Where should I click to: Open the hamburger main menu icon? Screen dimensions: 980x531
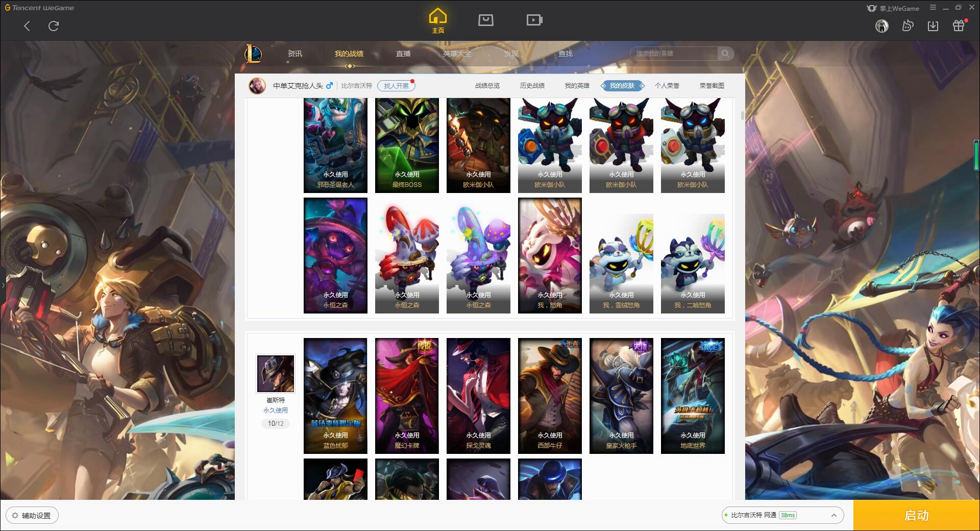pos(933,8)
